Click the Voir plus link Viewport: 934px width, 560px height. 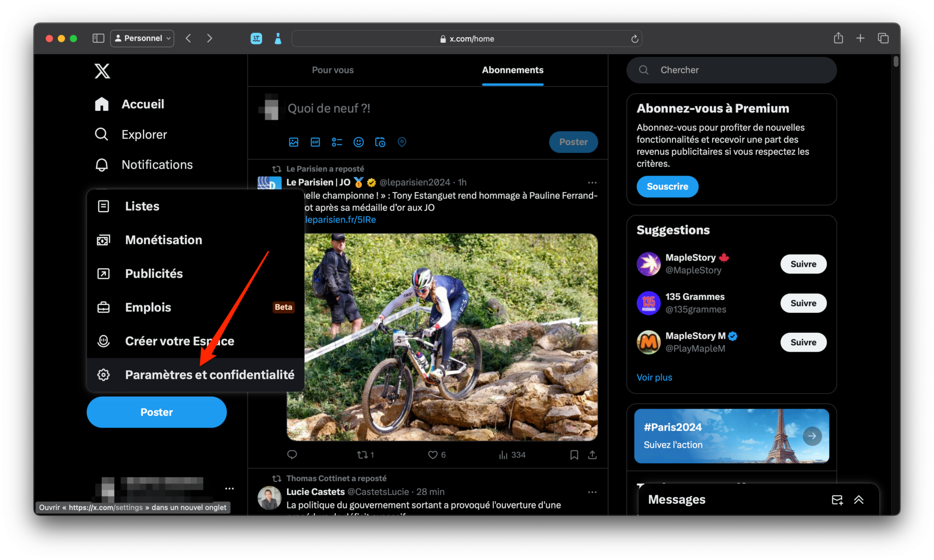pyautogui.click(x=654, y=378)
